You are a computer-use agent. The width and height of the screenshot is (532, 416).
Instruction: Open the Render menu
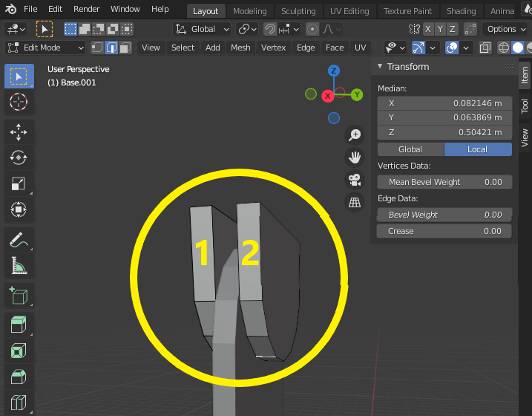(x=87, y=9)
